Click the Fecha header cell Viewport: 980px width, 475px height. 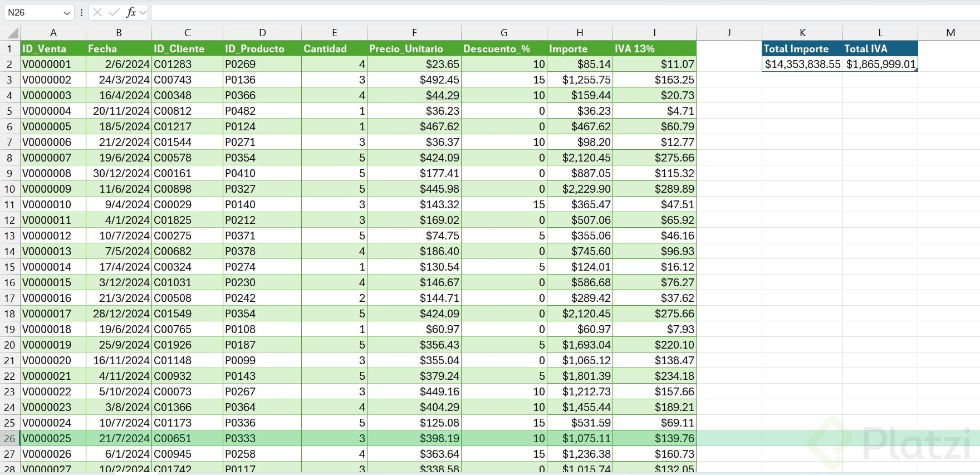pos(119,49)
